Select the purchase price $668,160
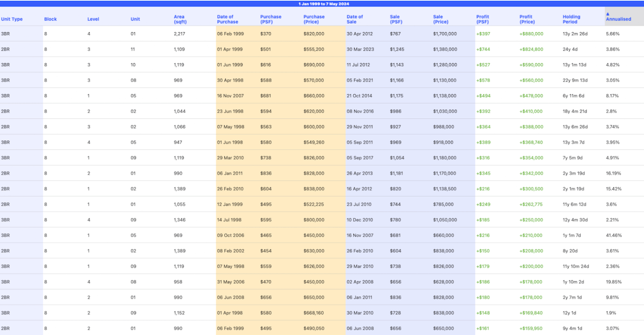Viewport: 644px width, 335px height. click(x=314, y=313)
